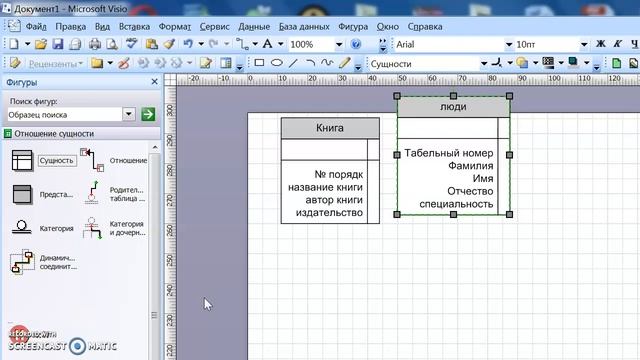The image size is (640, 360).
Task: Paste from the clipboard using the toolbar icon
Action: [151, 44]
